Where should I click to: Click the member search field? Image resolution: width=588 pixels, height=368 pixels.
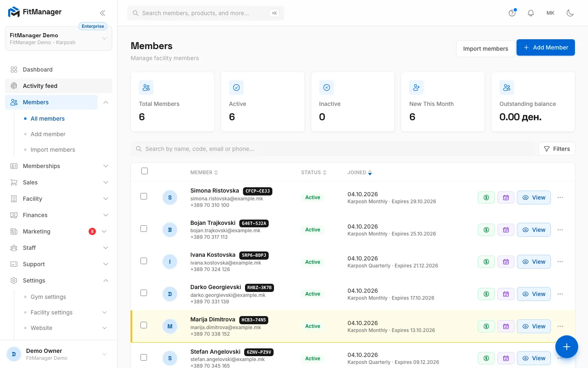tap(333, 149)
